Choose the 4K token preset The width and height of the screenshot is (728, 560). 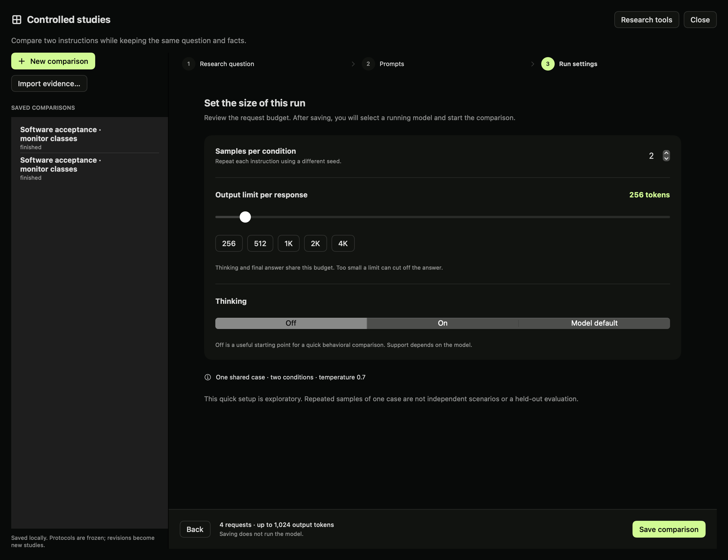tap(343, 243)
